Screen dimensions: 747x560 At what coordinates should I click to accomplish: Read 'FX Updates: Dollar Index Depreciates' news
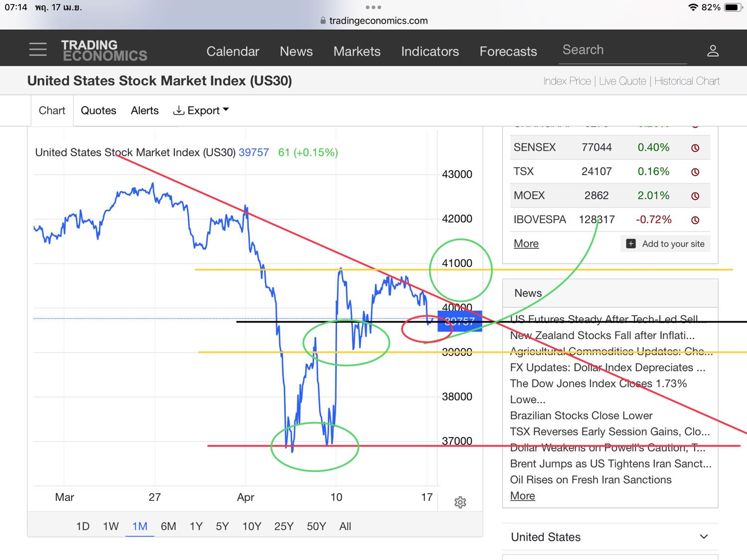pos(608,367)
